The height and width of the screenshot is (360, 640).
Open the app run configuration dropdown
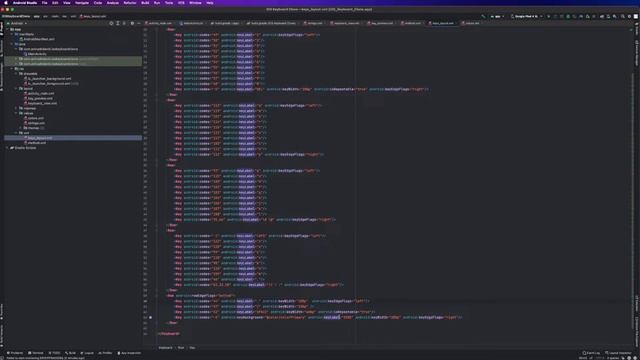pyautogui.click(x=497, y=16)
